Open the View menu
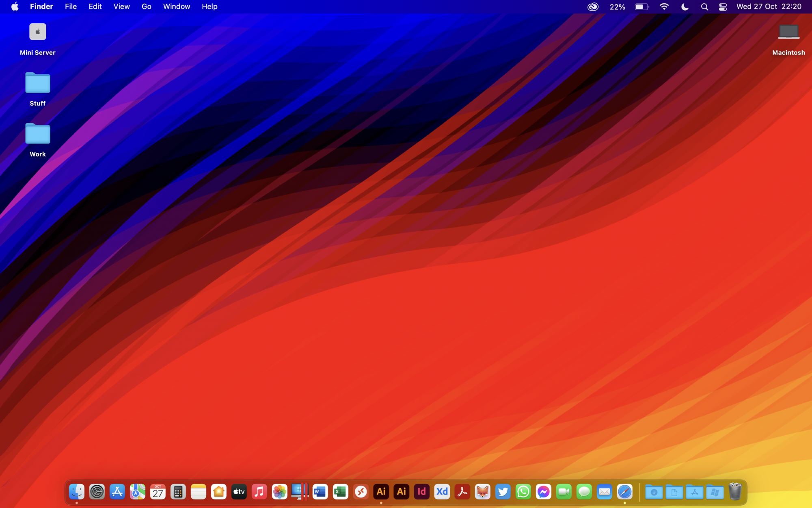The image size is (812, 508). (121, 7)
